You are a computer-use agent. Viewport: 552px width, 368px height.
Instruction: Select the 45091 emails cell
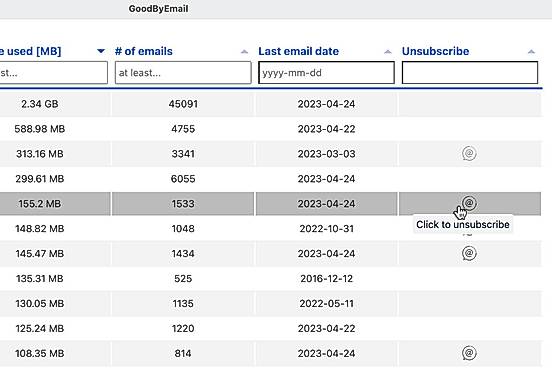pos(183,104)
